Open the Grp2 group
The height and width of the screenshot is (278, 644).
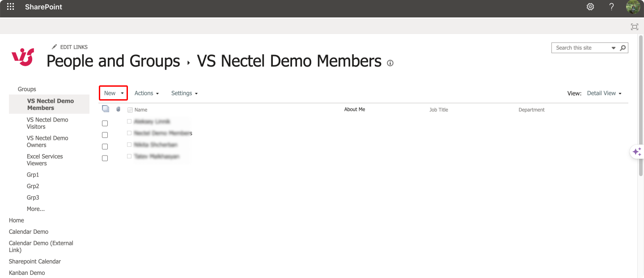(x=33, y=186)
